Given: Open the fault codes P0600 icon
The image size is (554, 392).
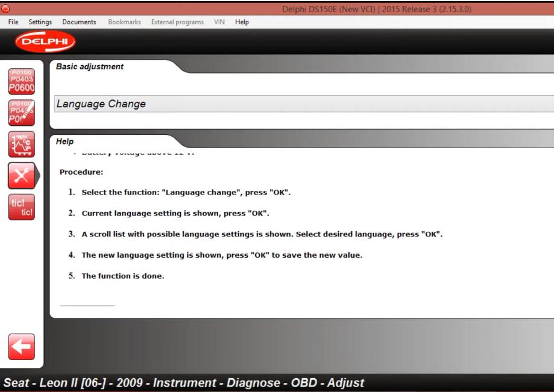Looking at the screenshot, I should (x=22, y=81).
